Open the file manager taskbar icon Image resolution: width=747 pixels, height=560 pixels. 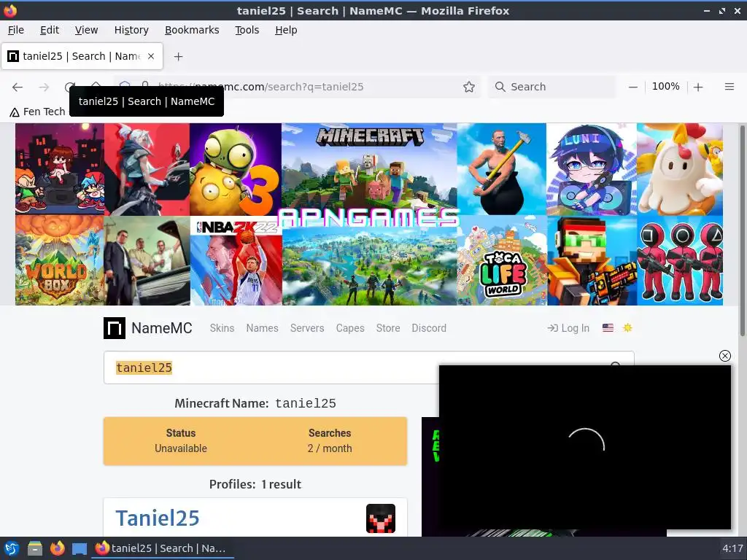(35, 548)
